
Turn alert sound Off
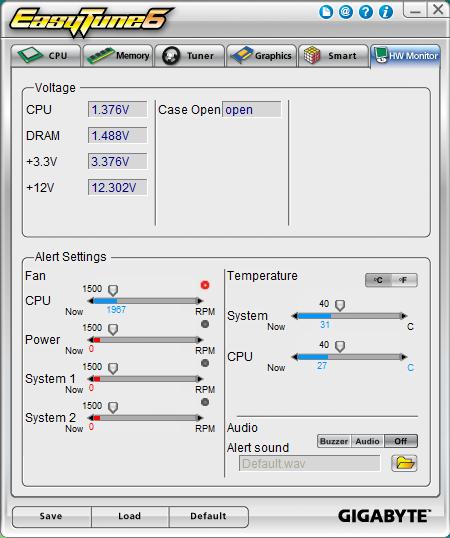click(x=401, y=441)
